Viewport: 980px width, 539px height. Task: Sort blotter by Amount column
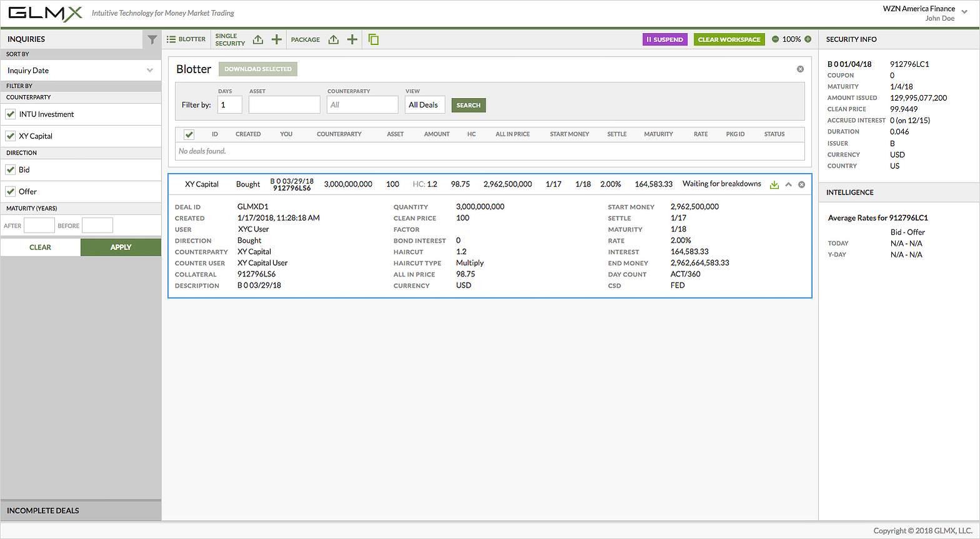click(x=437, y=134)
